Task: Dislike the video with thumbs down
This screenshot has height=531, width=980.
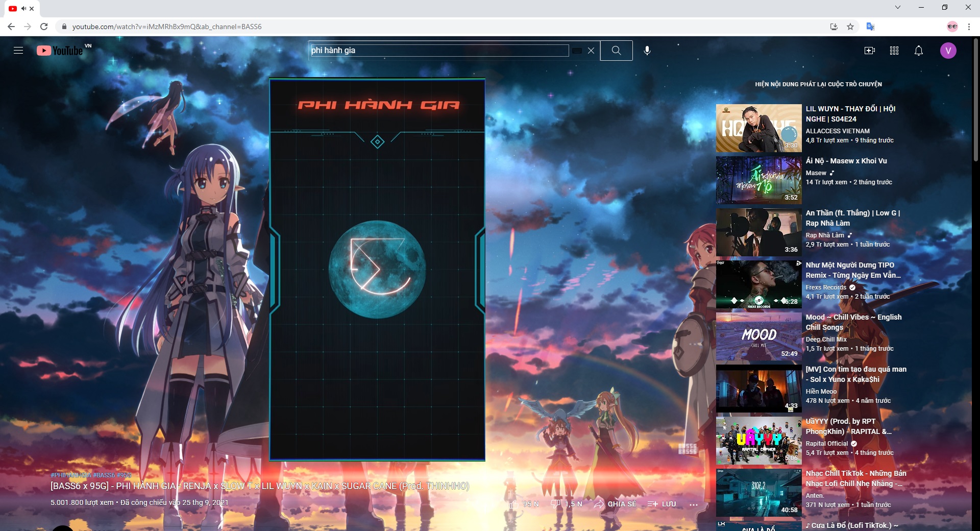Action: [556, 504]
